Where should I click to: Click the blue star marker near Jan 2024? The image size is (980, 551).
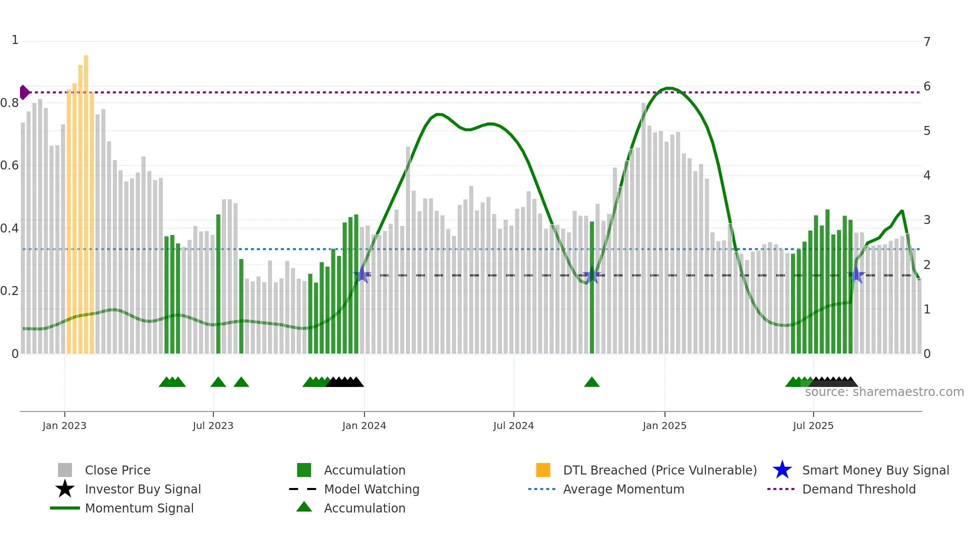point(362,275)
